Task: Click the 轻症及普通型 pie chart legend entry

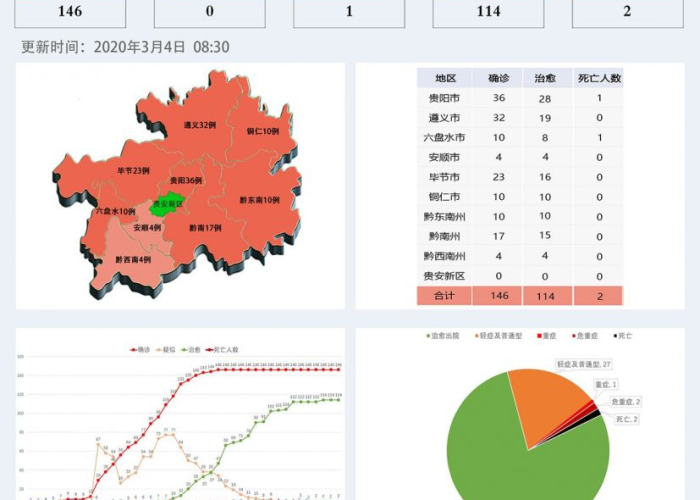Action: (x=498, y=336)
